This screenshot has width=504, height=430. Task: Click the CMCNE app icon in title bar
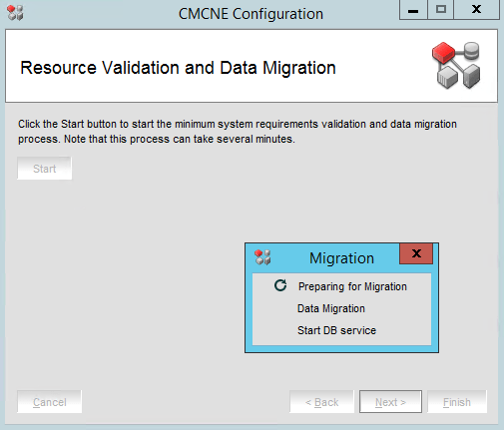(x=15, y=13)
